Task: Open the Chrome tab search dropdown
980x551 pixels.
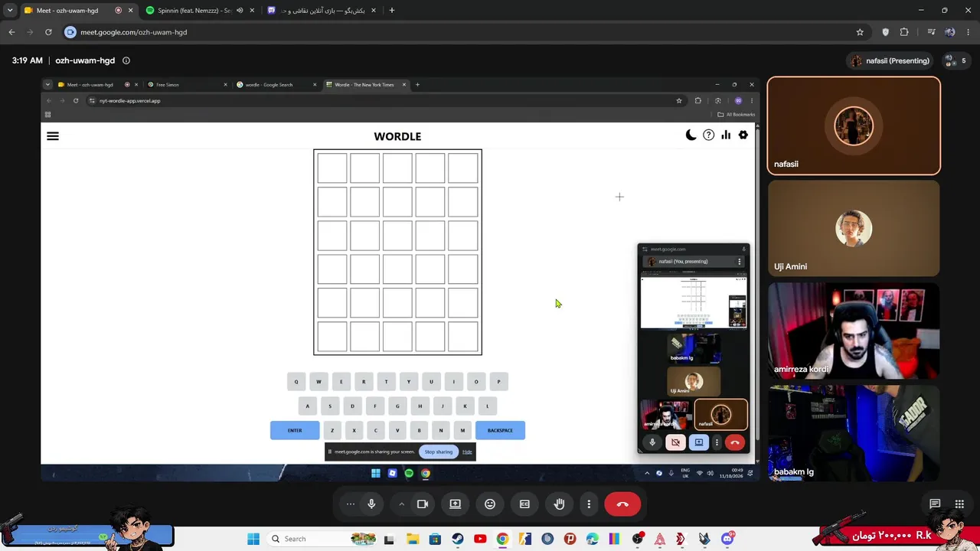Action: 10,11
